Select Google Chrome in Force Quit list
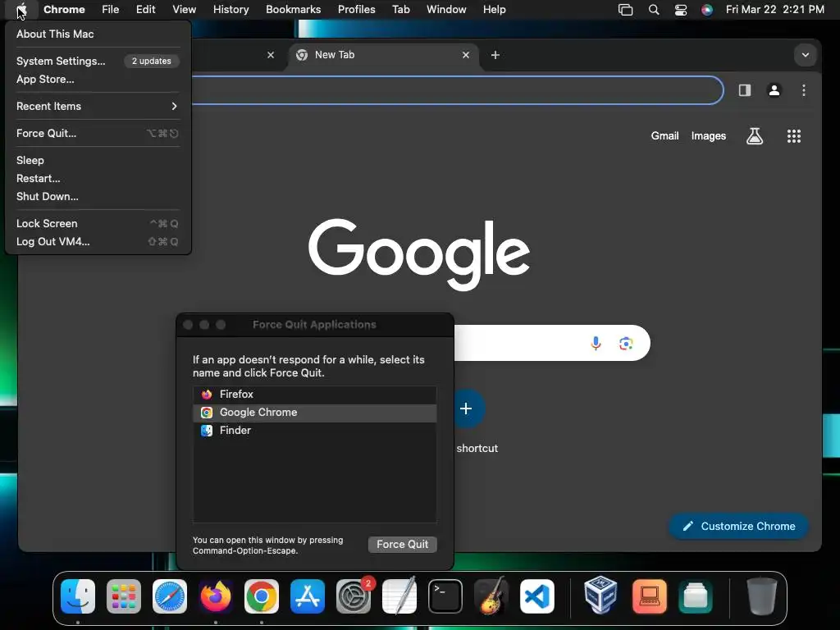840x630 pixels. point(314,413)
